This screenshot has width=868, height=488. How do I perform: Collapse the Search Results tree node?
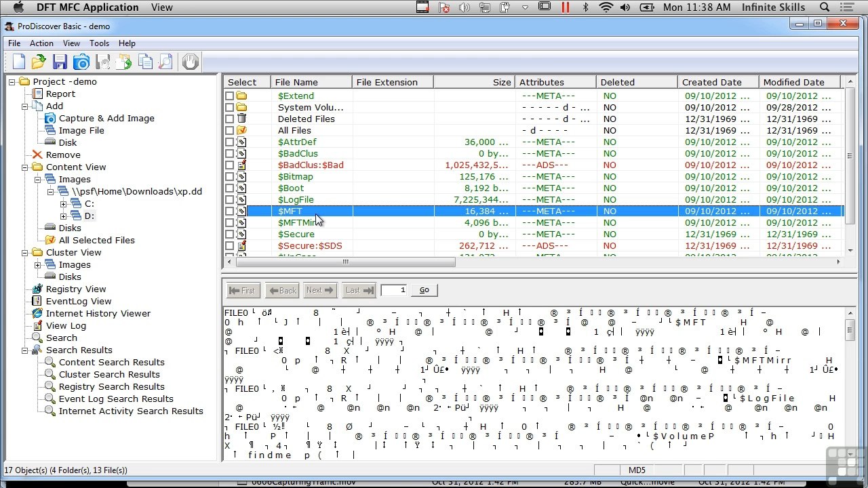25,350
